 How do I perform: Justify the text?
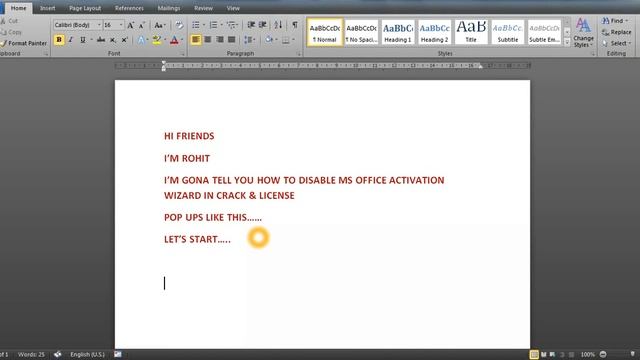tap(231, 40)
